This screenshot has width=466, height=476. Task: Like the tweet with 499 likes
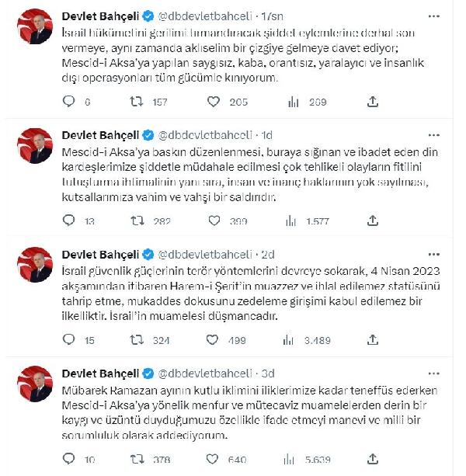213,339
